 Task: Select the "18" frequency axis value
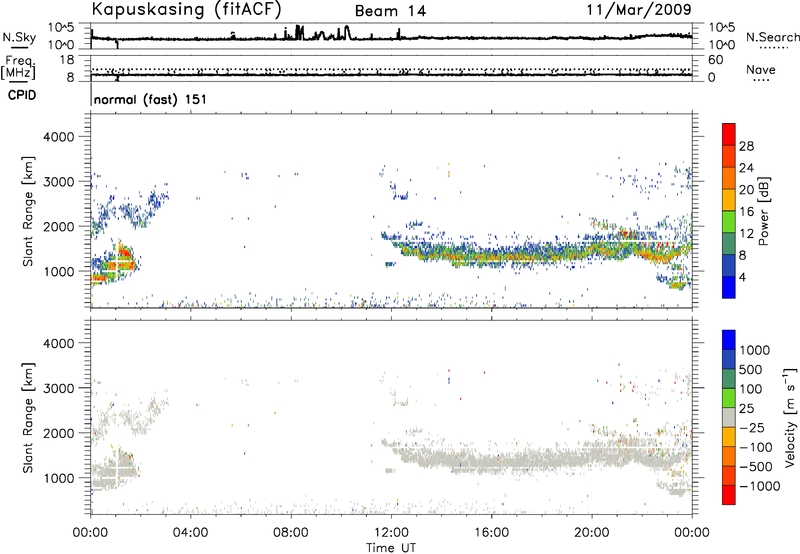(67, 60)
